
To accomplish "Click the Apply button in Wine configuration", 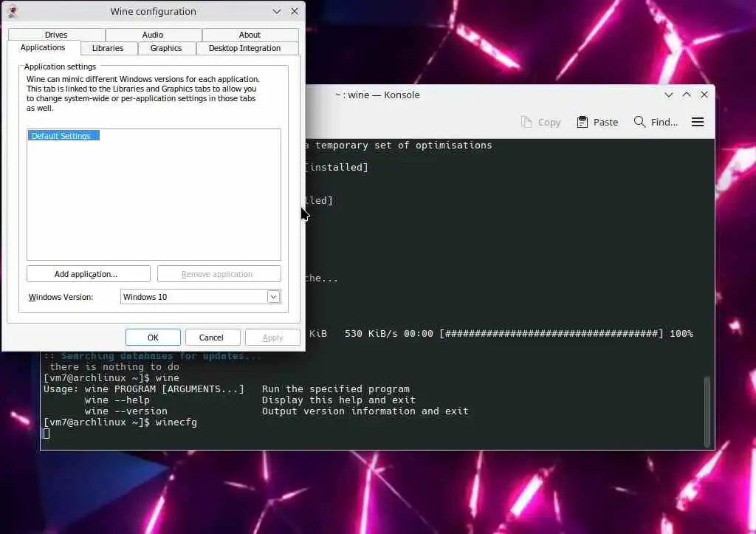I will pos(272,338).
